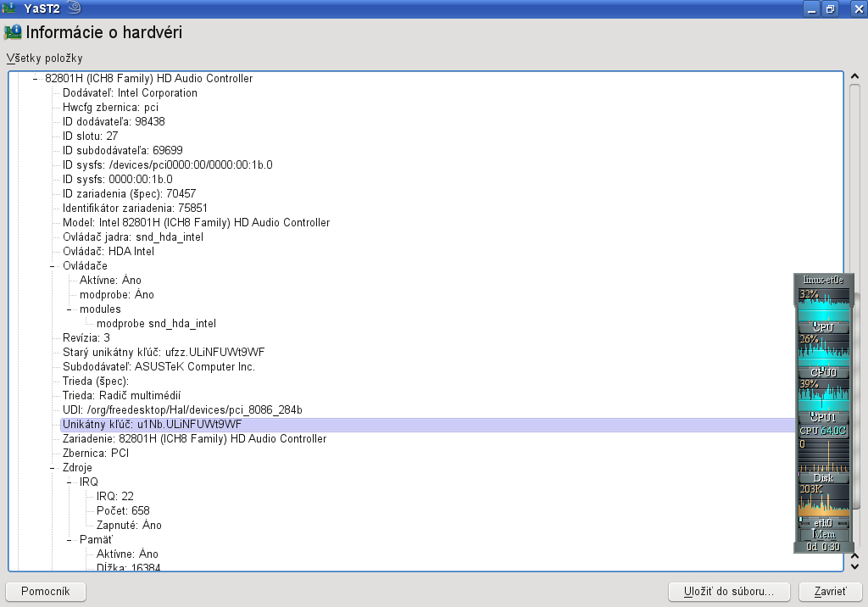The image size is (868, 607).
Task: Select row ID sysfs: 0000:00:1b.0
Action: (117, 180)
